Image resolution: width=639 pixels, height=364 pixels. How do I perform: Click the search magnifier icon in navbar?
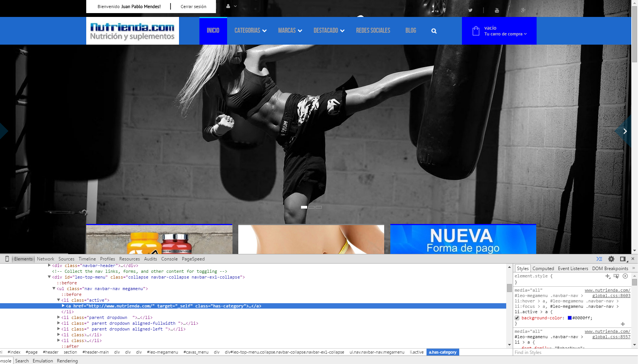pos(434,31)
